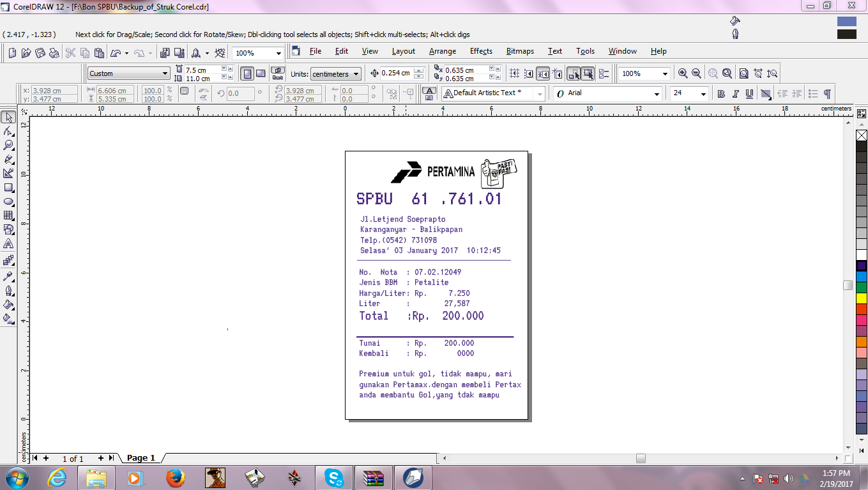Viewport: 868px width, 490px height.
Task: Jump to the first page button
Action: pyautogui.click(x=35, y=458)
